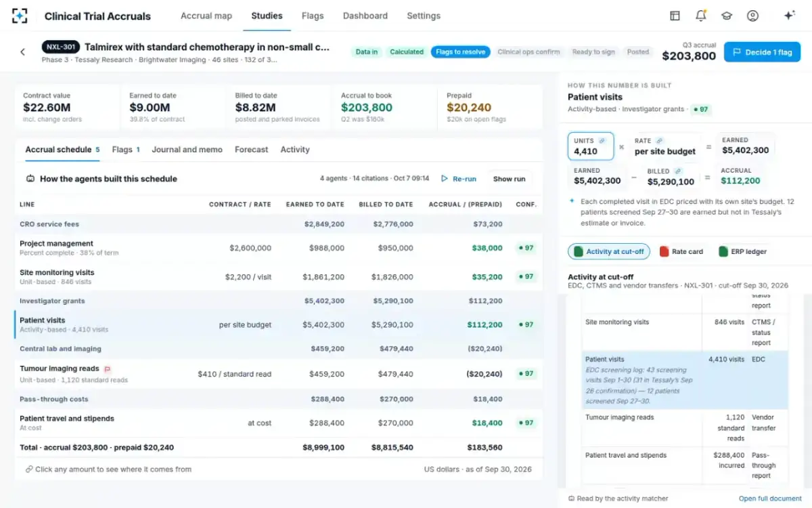Click the flag icon beside Tumour imaging reads
812x508 pixels.
pyautogui.click(x=107, y=369)
